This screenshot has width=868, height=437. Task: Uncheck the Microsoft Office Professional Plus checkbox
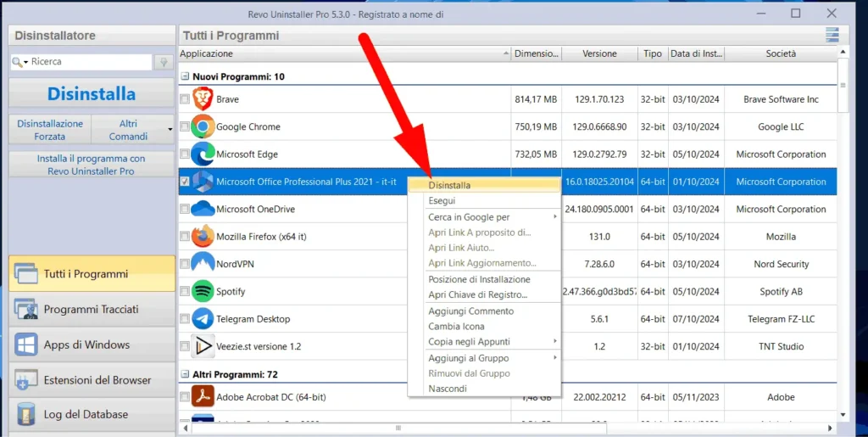pos(184,182)
